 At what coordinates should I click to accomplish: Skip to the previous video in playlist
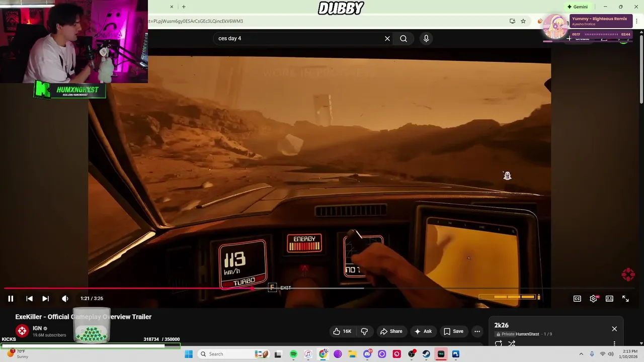[x=29, y=298]
